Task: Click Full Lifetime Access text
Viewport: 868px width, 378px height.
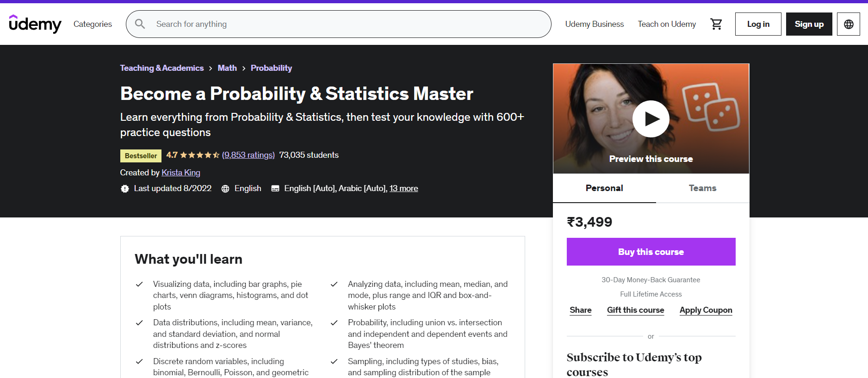Action: pos(651,294)
